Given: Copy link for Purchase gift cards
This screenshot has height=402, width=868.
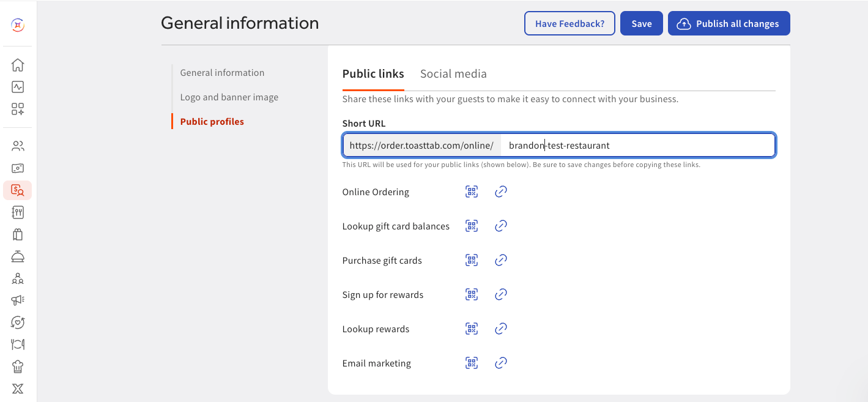Looking at the screenshot, I should 501,260.
